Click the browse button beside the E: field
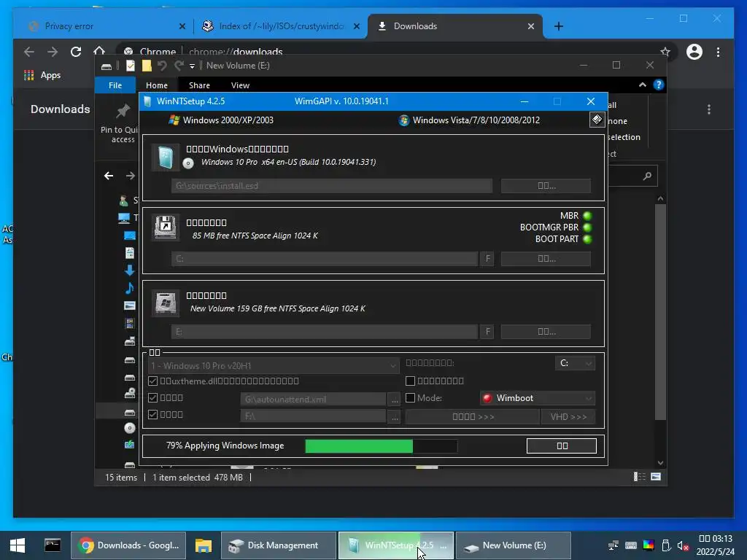Image resolution: width=747 pixels, height=560 pixels. [546, 332]
